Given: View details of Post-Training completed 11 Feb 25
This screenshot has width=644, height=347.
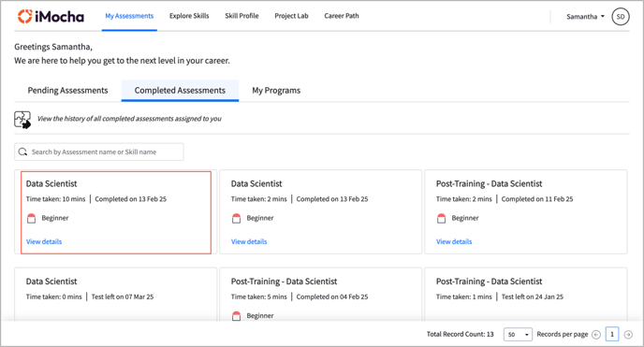Looking at the screenshot, I should tap(454, 241).
